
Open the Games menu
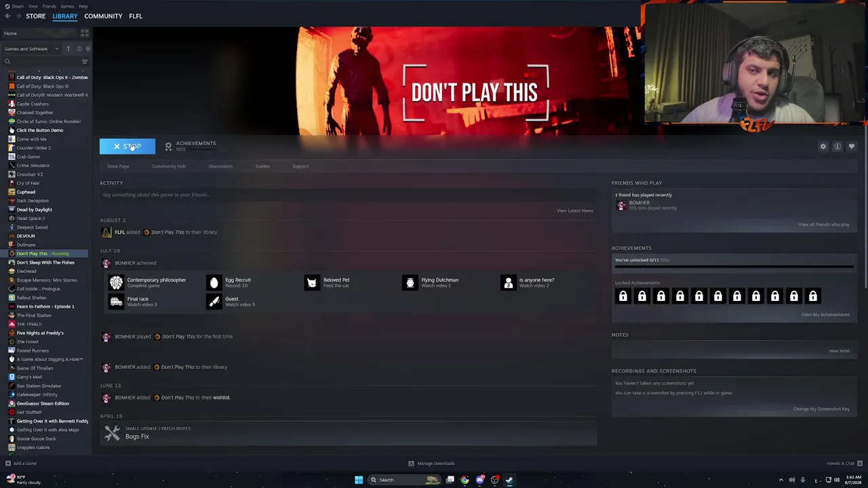pyautogui.click(x=67, y=6)
